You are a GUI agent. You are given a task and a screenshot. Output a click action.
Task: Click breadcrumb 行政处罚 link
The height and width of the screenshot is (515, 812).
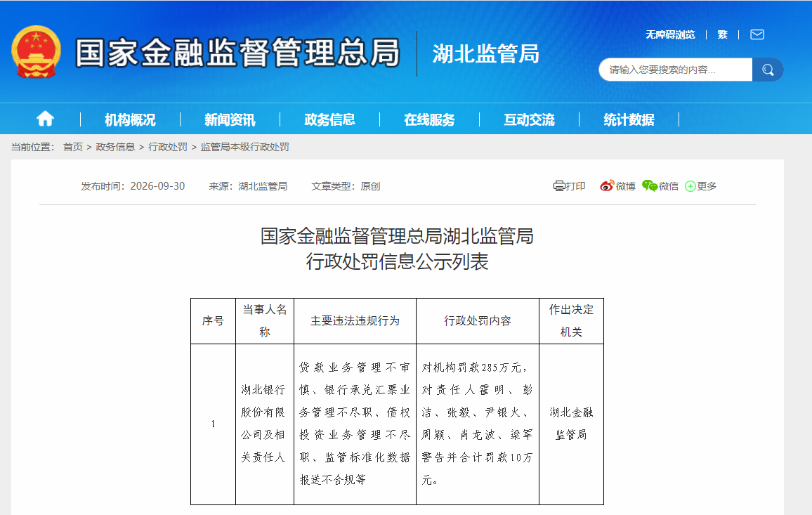tap(168, 147)
